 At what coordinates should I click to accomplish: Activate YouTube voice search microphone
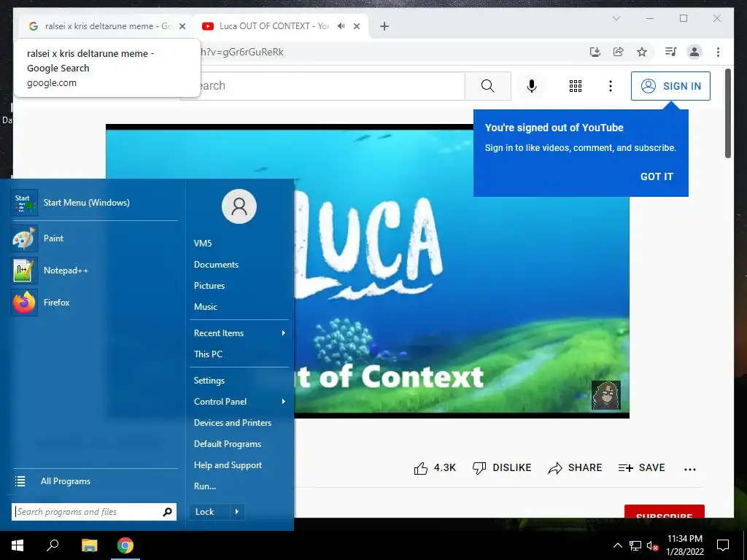point(532,86)
